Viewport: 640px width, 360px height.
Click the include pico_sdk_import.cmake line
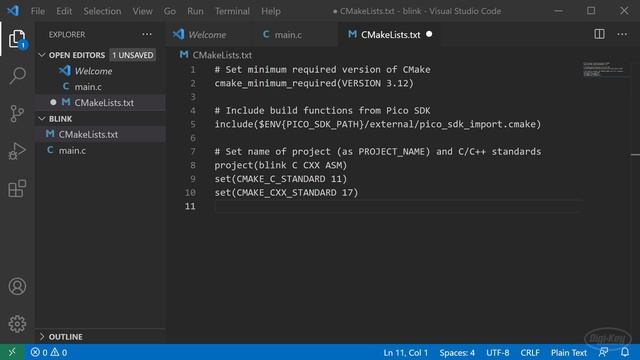(x=378, y=124)
